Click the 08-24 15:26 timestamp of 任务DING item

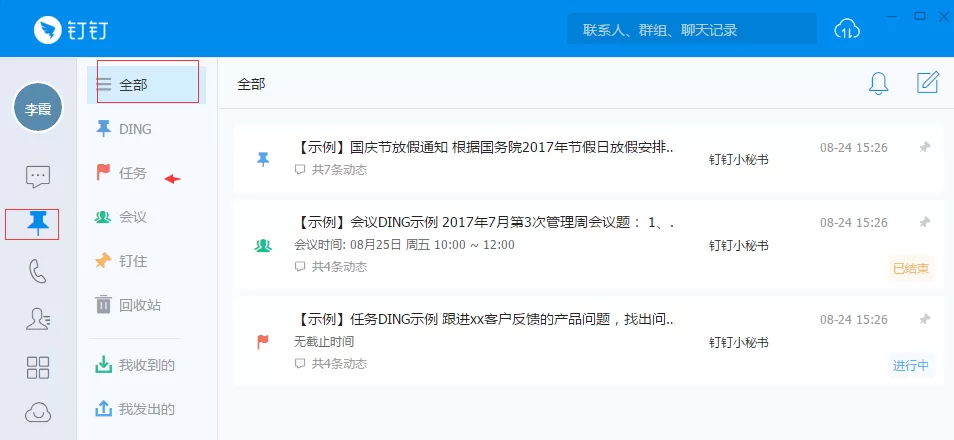tap(854, 319)
